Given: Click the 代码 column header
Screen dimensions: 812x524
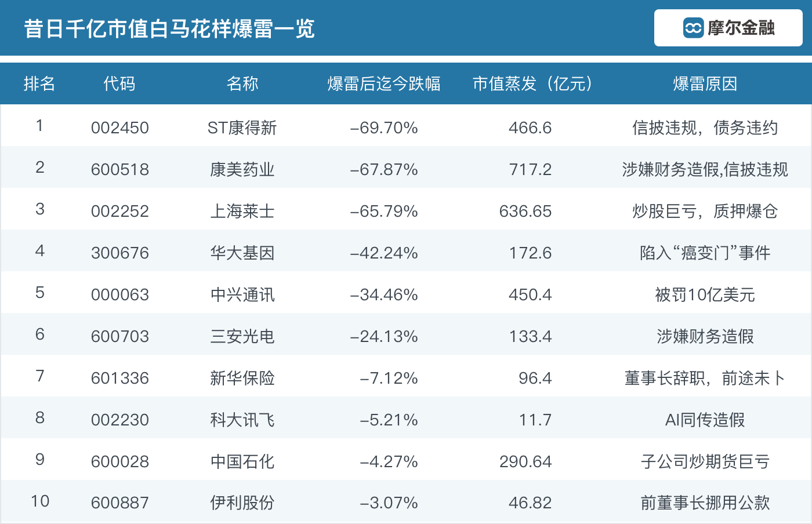Looking at the screenshot, I should pyautogui.click(x=119, y=84).
